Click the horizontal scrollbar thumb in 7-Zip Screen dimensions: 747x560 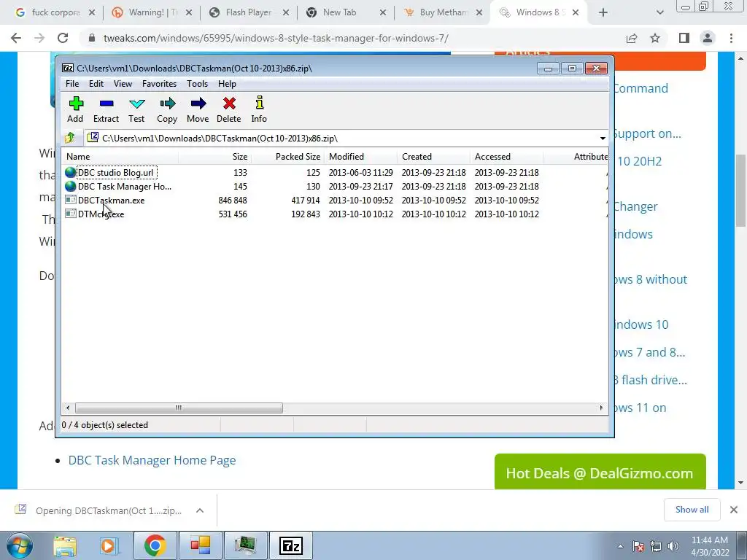pyautogui.click(x=179, y=408)
